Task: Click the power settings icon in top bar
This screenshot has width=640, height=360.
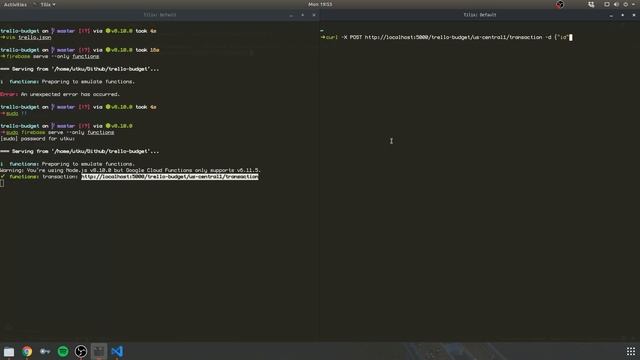Action: pos(626,4)
